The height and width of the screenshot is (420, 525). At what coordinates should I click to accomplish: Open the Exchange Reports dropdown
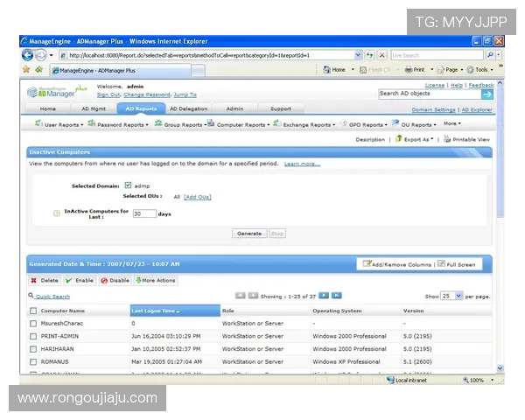304,124
